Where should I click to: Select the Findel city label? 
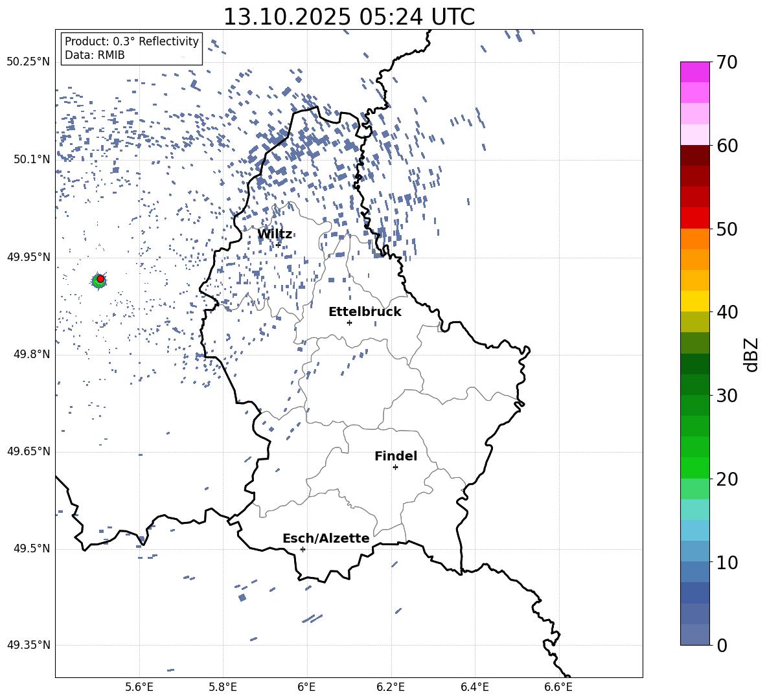tap(396, 456)
